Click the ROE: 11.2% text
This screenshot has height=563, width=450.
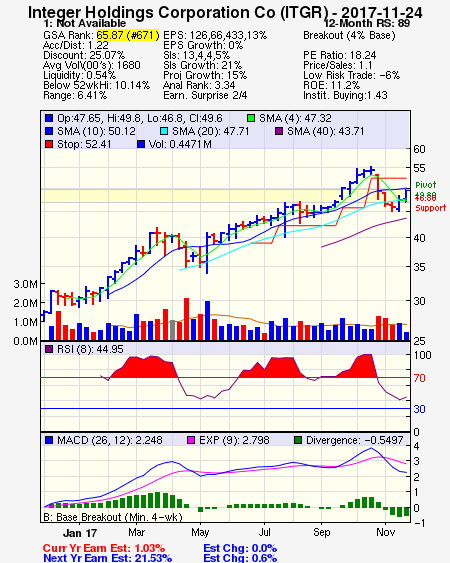331,85
